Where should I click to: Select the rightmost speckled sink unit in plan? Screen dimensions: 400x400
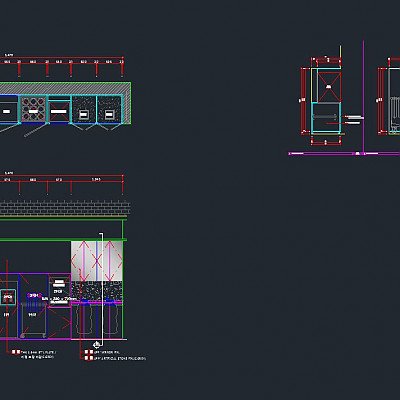coord(109,109)
